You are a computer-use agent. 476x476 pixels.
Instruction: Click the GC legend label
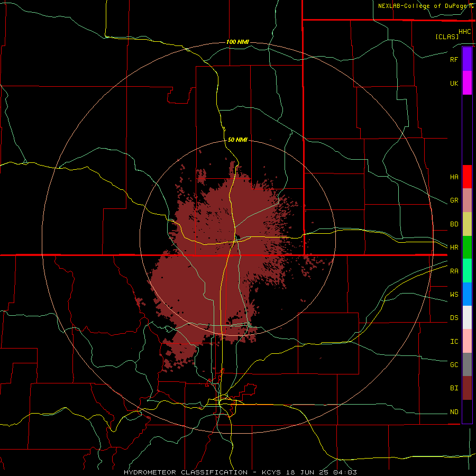[454, 365]
